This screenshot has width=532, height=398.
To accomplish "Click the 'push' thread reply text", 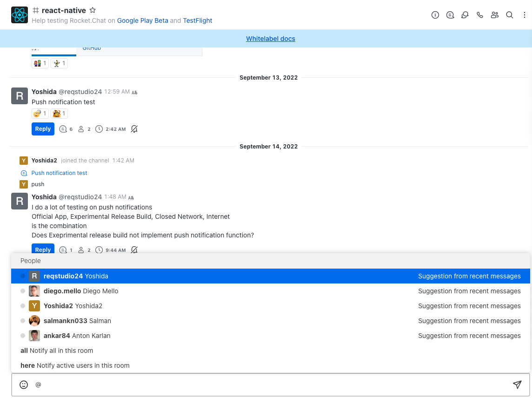I will coord(38,184).
